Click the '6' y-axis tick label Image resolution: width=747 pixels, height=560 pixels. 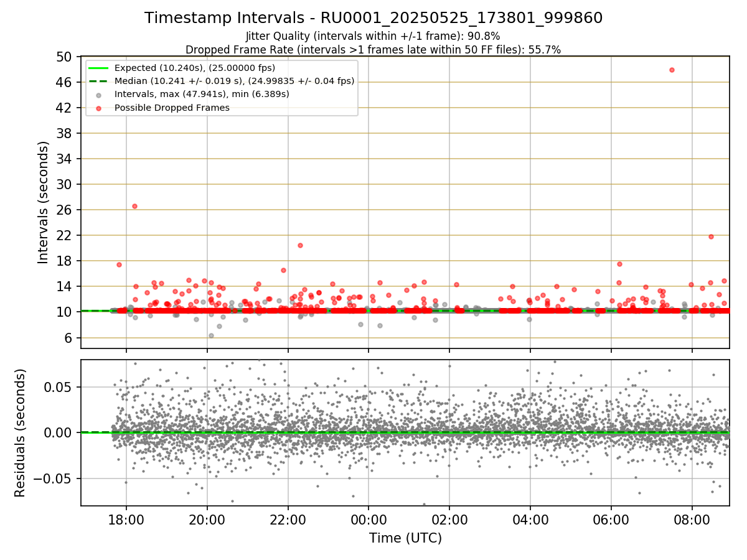click(68, 337)
